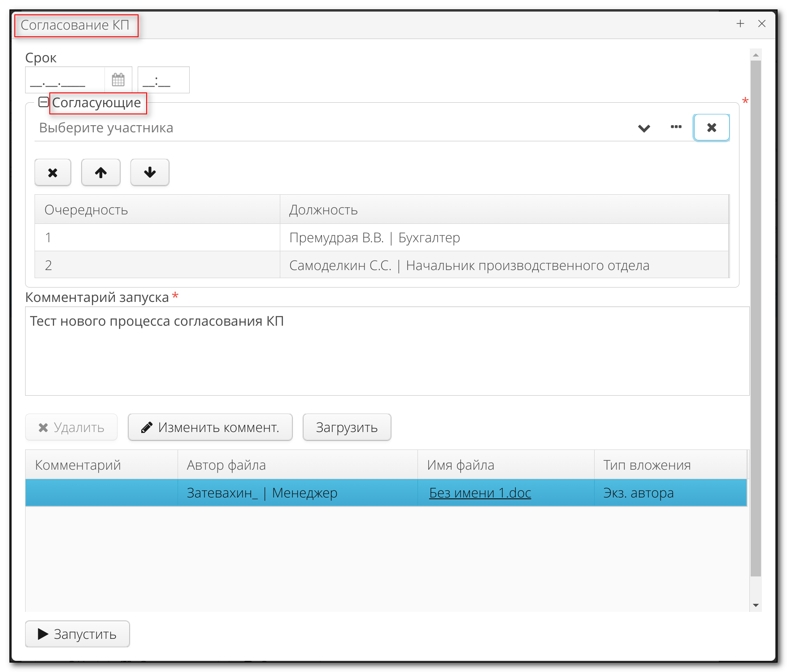Upload a file via Загрузить
The image size is (787, 672).
pyautogui.click(x=347, y=427)
